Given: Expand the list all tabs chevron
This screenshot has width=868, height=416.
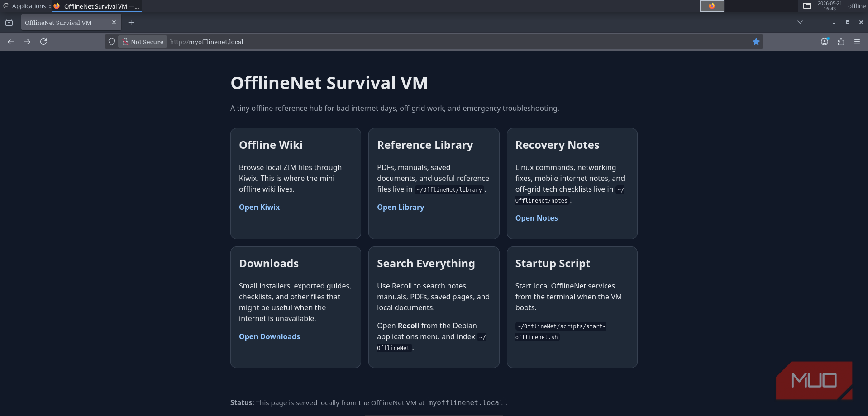Looking at the screenshot, I should pyautogui.click(x=800, y=22).
